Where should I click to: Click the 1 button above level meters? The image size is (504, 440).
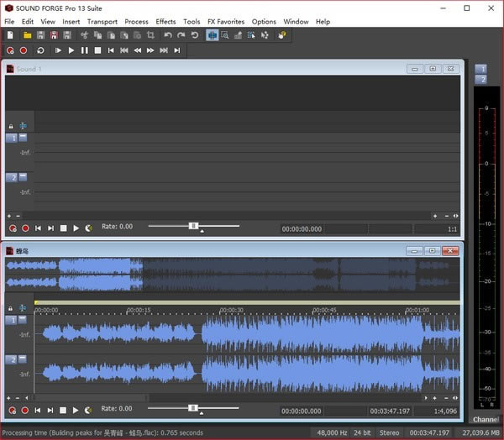tap(480, 69)
